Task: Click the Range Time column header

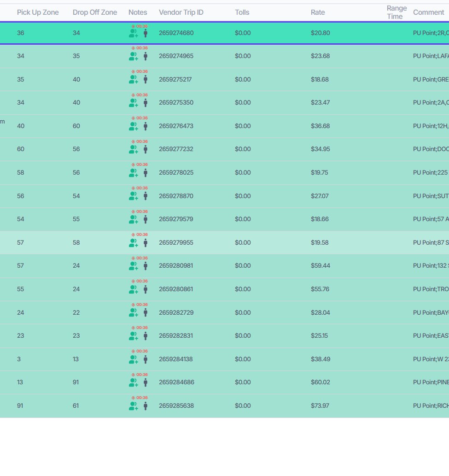Action: point(397,12)
